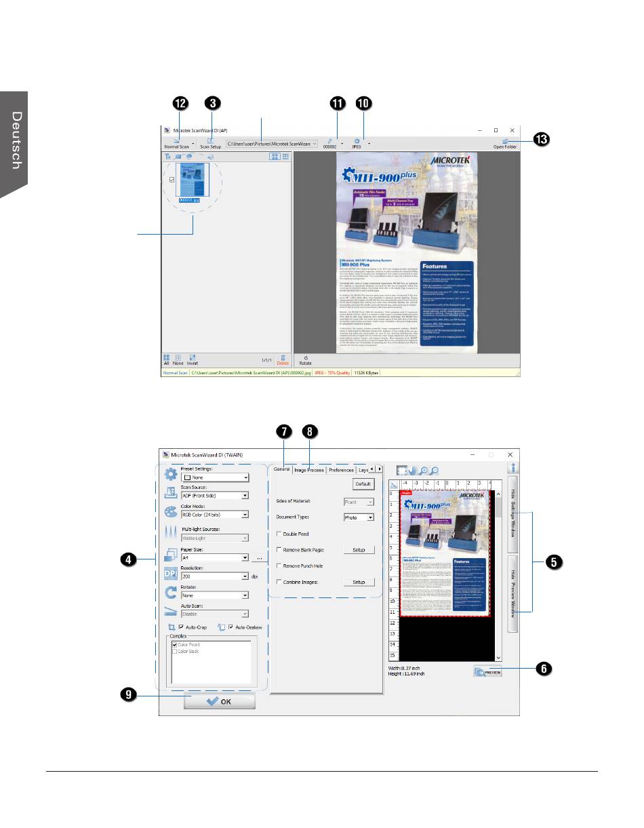Click the tab strip left arrow
This screenshot has height=828, width=644.
coord(371,469)
